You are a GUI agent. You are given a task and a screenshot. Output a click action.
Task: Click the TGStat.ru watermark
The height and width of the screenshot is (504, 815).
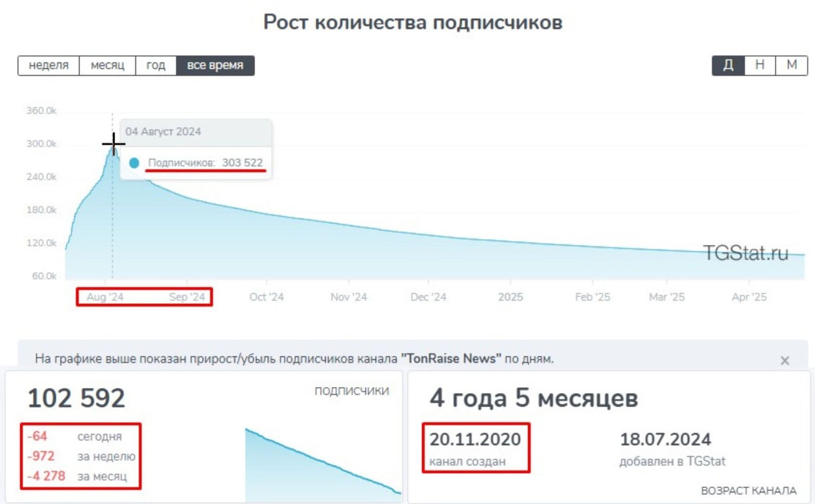point(745,253)
